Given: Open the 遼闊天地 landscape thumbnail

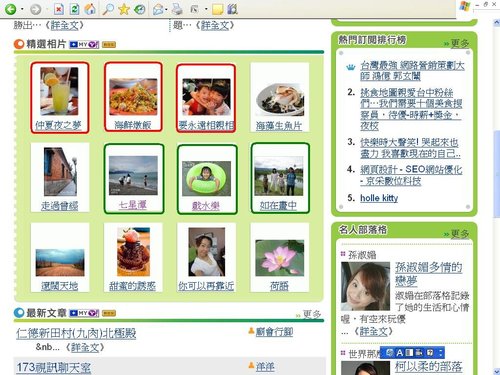Looking at the screenshot, I should [60, 263].
